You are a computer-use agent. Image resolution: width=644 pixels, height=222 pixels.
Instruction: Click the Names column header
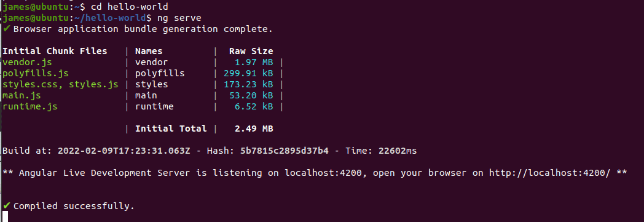pos(149,51)
